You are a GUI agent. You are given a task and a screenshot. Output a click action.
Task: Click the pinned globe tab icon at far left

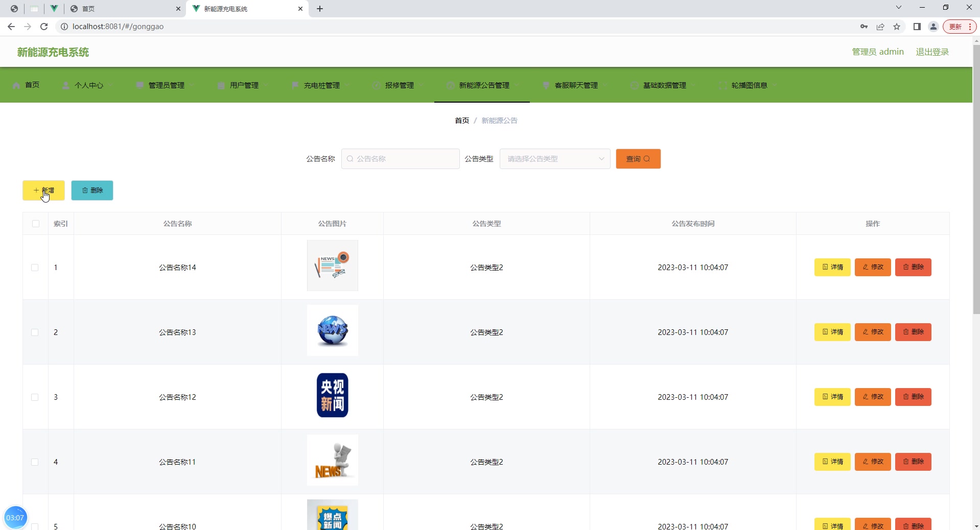tap(14, 9)
